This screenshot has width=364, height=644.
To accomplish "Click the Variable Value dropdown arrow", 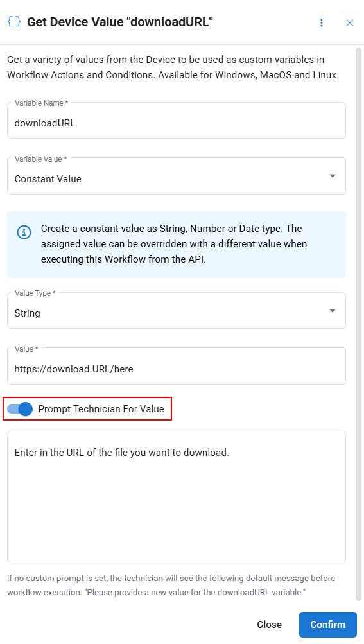I will tap(333, 176).
